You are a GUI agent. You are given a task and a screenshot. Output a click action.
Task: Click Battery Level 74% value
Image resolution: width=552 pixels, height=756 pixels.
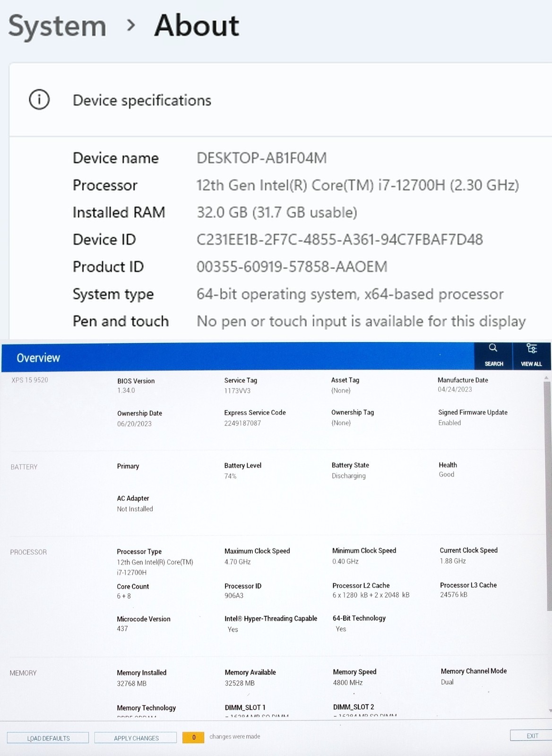click(230, 476)
